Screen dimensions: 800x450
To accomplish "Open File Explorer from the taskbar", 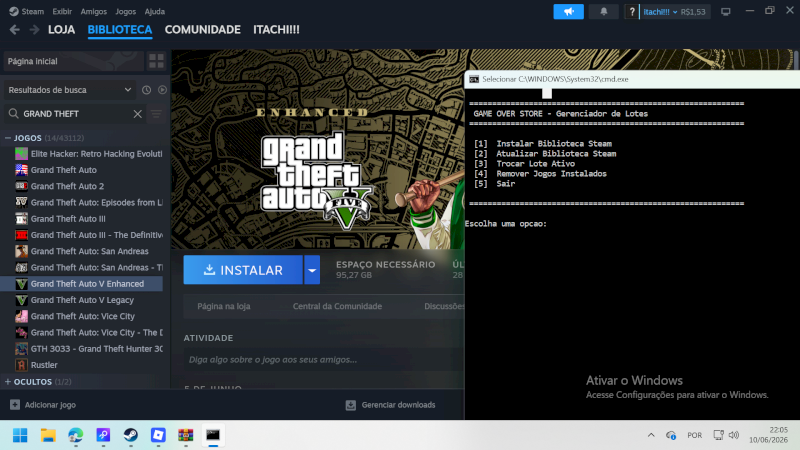I will (x=48, y=435).
